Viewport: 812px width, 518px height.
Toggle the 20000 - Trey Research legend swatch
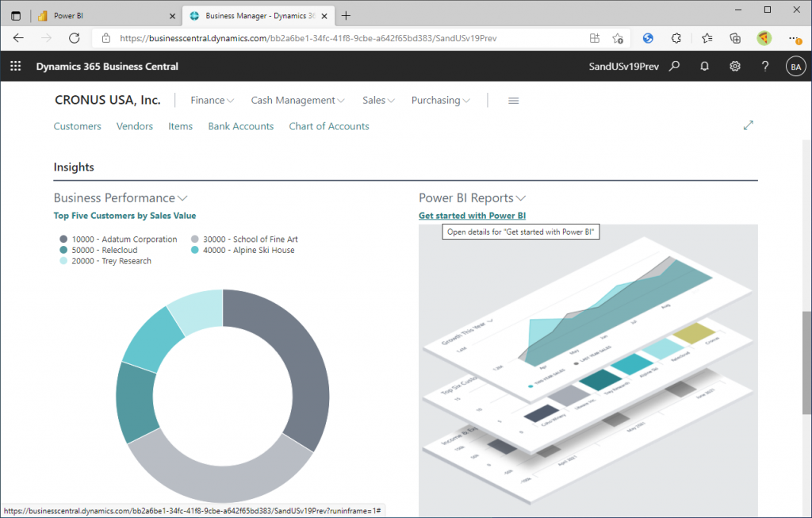[x=63, y=260]
